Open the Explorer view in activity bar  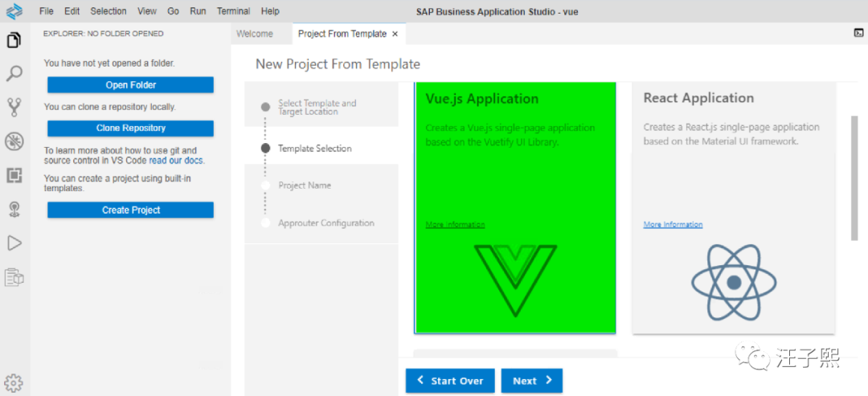(14, 40)
